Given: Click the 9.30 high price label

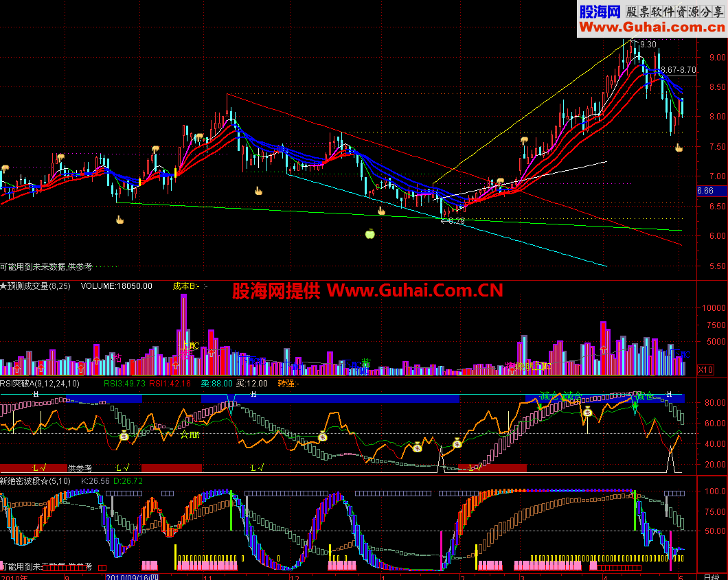Looking at the screenshot, I should pos(648,45).
